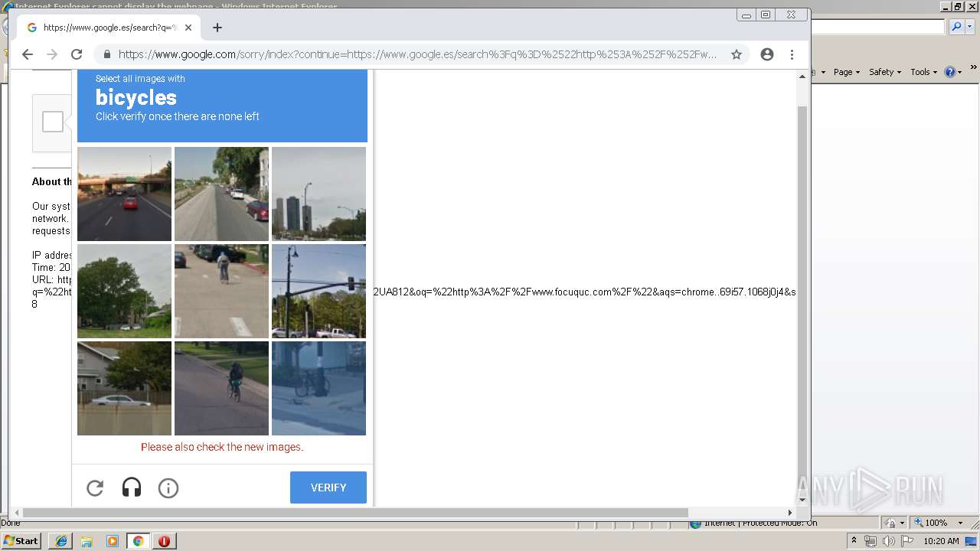Click Chrome address bar URL
The image size is (980, 551).
coord(417,54)
